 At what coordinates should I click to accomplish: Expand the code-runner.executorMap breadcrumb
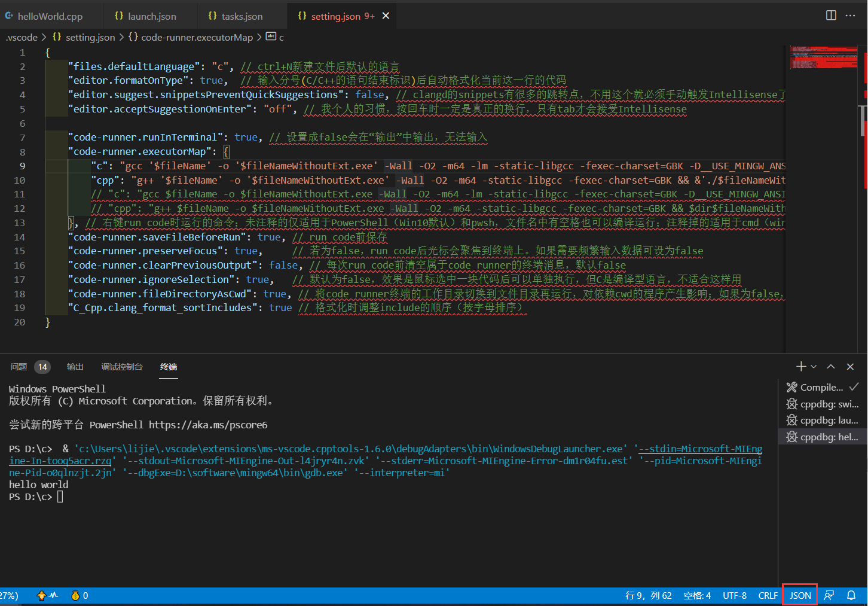click(191, 37)
